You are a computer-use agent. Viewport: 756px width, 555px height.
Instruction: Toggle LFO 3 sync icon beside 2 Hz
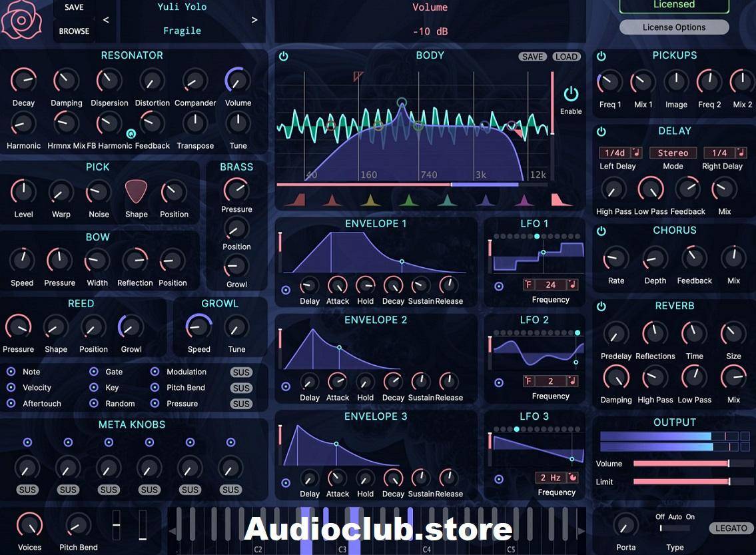(x=573, y=477)
